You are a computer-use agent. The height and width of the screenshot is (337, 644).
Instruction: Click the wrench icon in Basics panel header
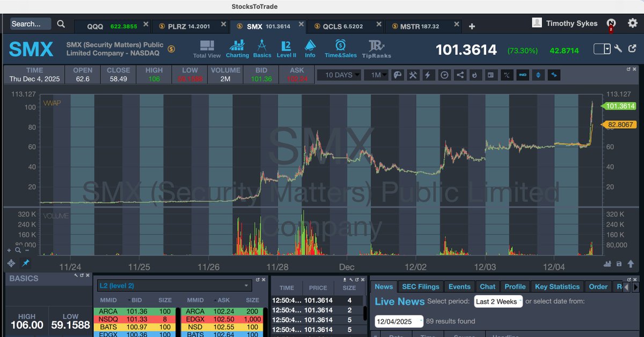[77, 275]
